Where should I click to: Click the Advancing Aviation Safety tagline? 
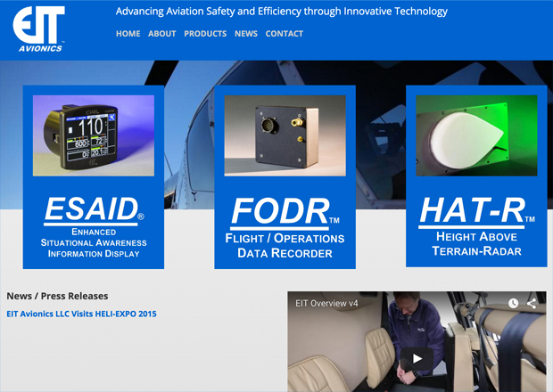click(x=282, y=12)
